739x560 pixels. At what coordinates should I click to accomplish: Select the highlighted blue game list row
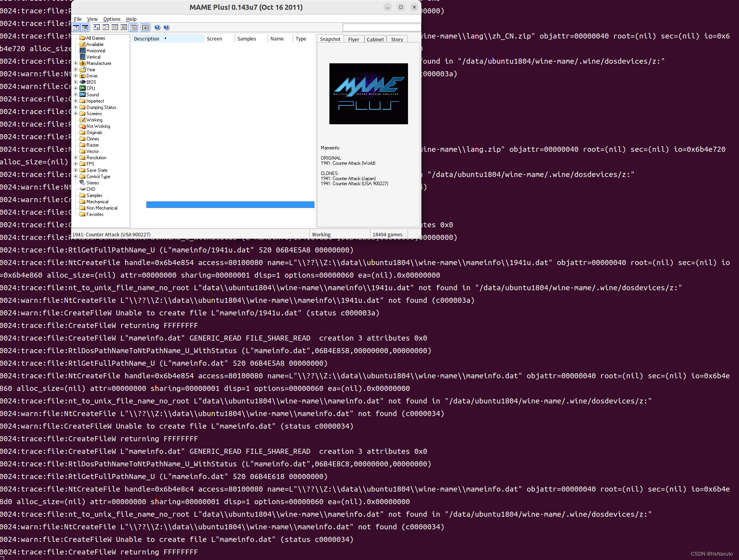230,204
